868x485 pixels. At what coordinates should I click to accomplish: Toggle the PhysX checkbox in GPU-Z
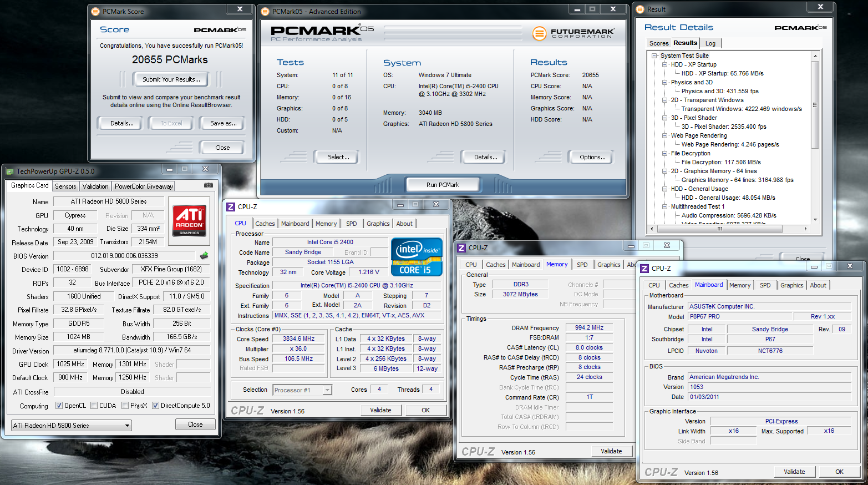(125, 406)
